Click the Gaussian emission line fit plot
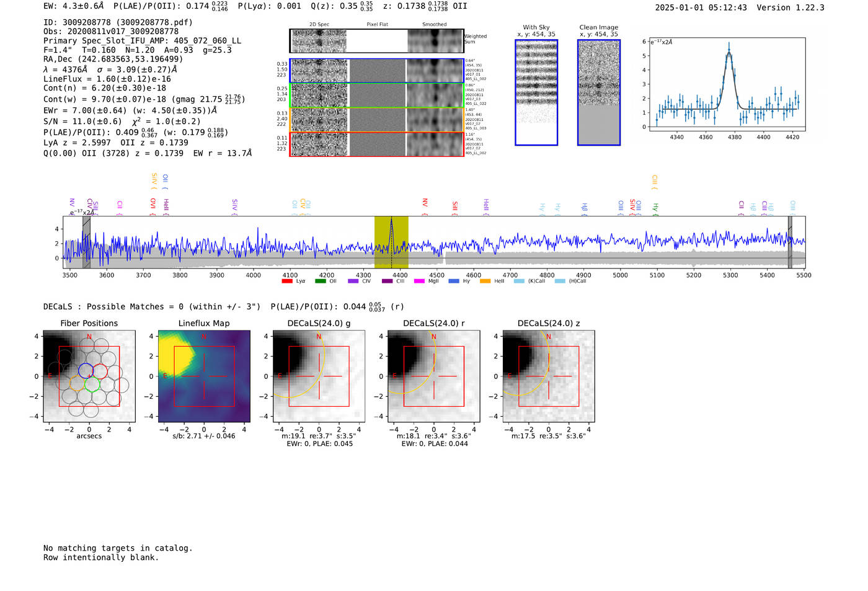868x591 pixels. pyautogui.click(x=727, y=84)
